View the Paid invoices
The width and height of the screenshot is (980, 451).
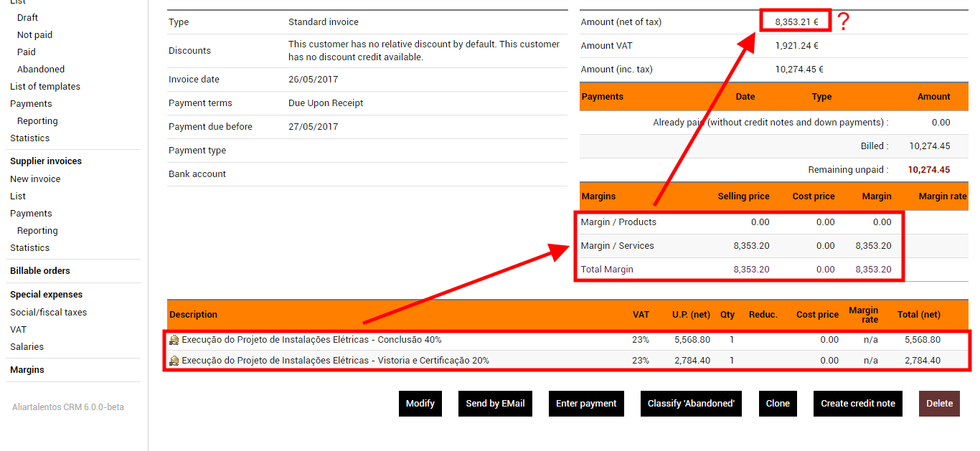pos(25,51)
